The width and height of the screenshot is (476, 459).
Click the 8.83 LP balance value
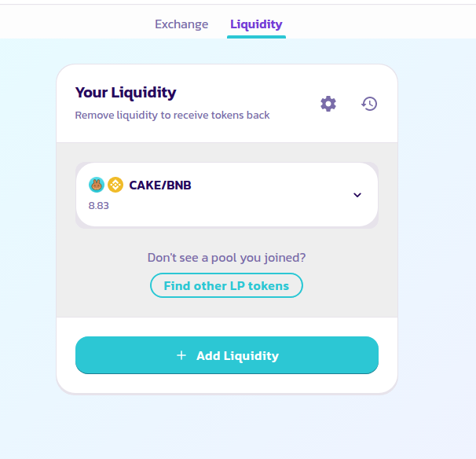pyautogui.click(x=99, y=206)
